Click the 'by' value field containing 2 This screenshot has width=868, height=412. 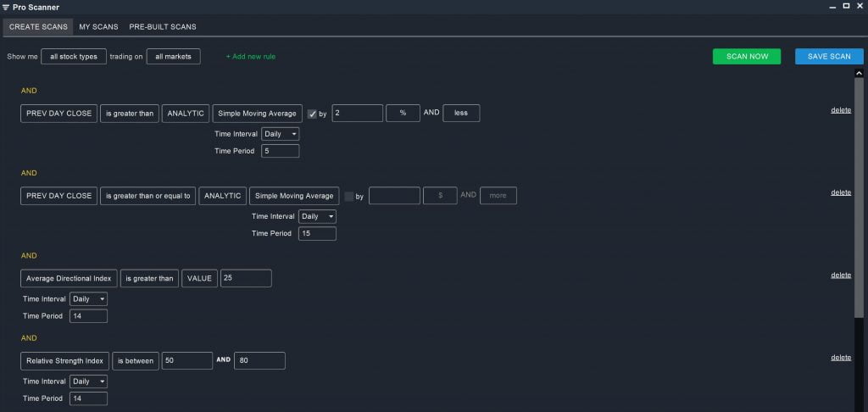click(358, 113)
